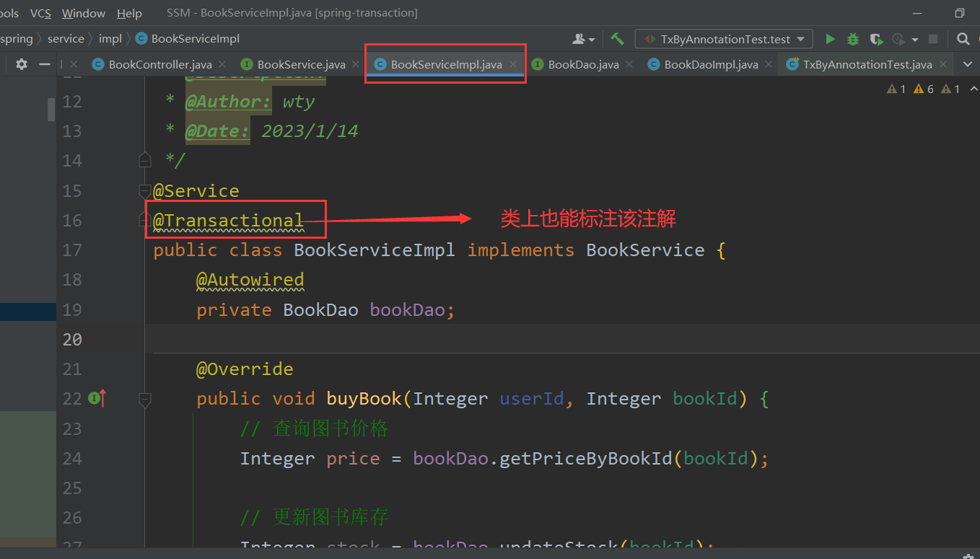980x559 pixels.
Task: Close the BookService.java tab
Action: coord(356,64)
